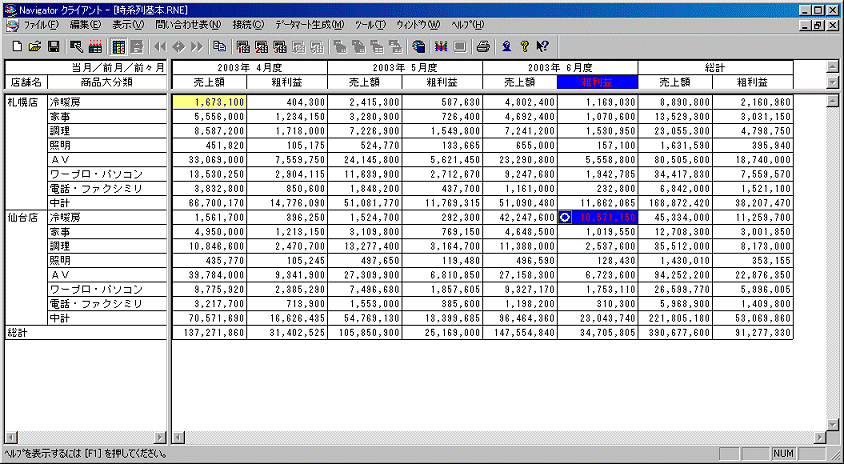Click the circle marker beside 10,571,150
This screenshot has width=844, height=464.
pos(565,217)
